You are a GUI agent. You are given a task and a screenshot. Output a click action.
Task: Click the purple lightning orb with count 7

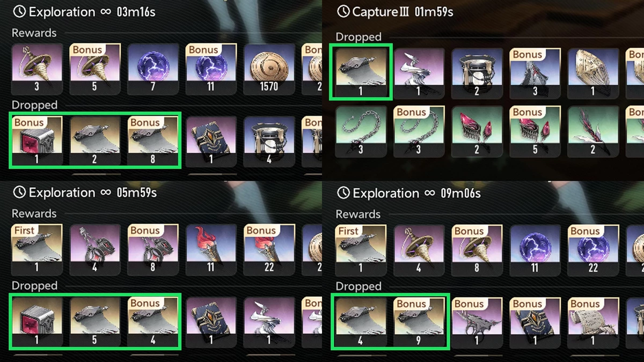[x=153, y=69]
